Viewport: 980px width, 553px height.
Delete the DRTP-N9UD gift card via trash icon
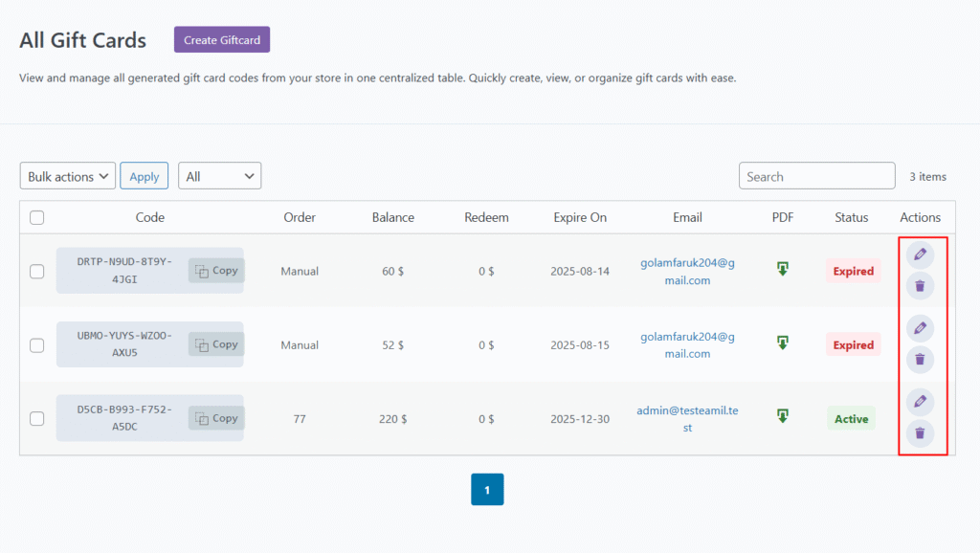(x=920, y=285)
